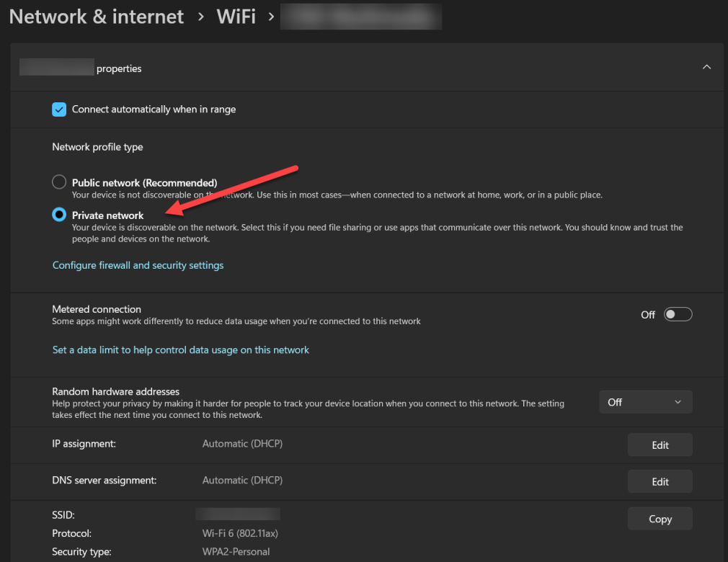Screen dimensions: 728x562
Task: Go to WiFi breadcrumb
Action: tap(236, 17)
